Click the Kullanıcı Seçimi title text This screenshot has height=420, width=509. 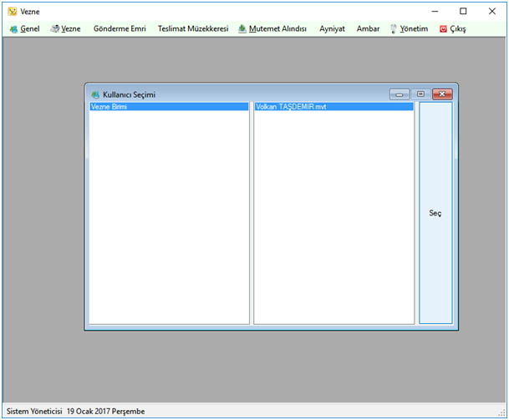coord(130,94)
